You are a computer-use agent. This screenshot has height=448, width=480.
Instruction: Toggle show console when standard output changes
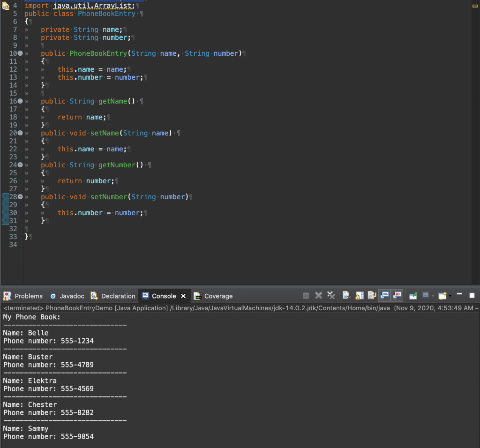point(385,295)
